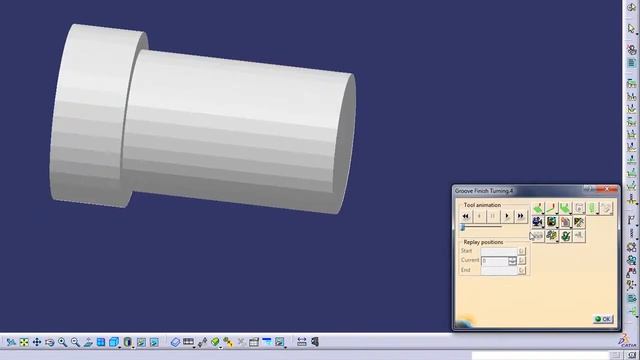Click the horizontal dimension measure icon
This screenshot has height=360, width=640.
pos(302,342)
